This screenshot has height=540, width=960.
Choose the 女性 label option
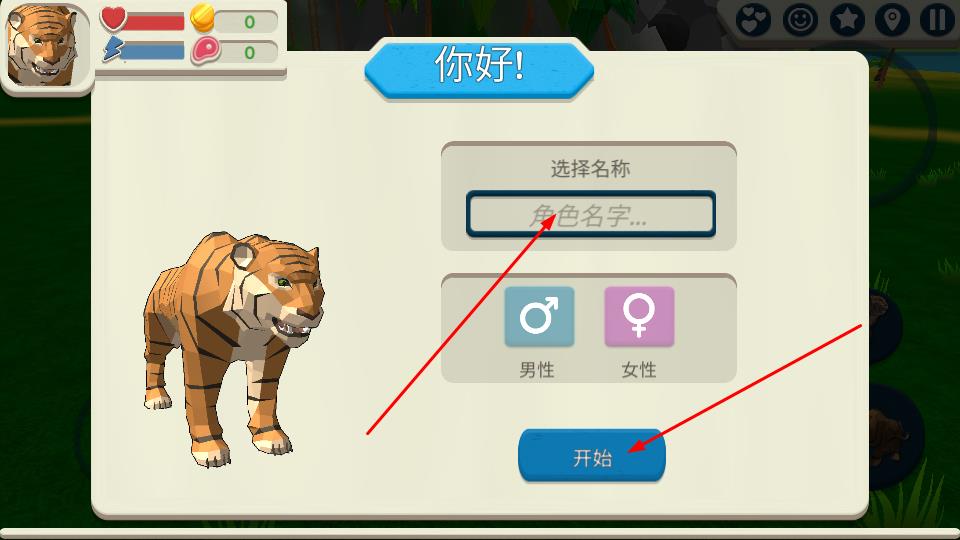coord(639,370)
